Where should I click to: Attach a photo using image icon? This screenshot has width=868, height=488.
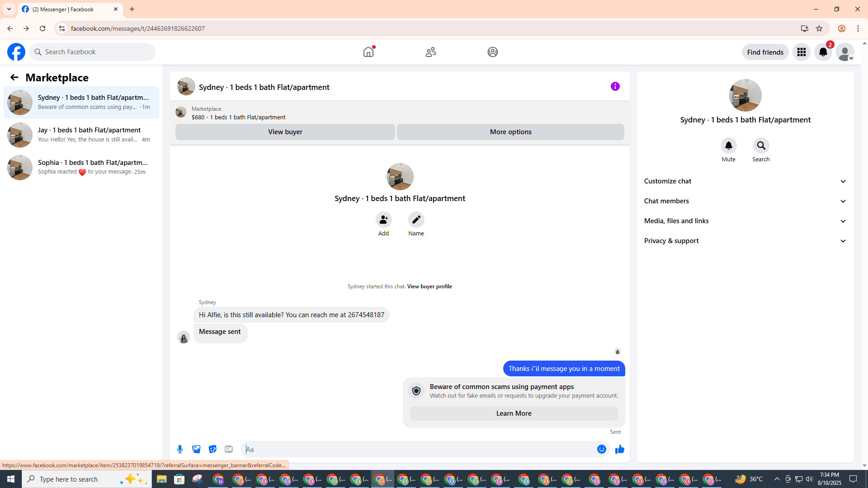pyautogui.click(x=196, y=449)
